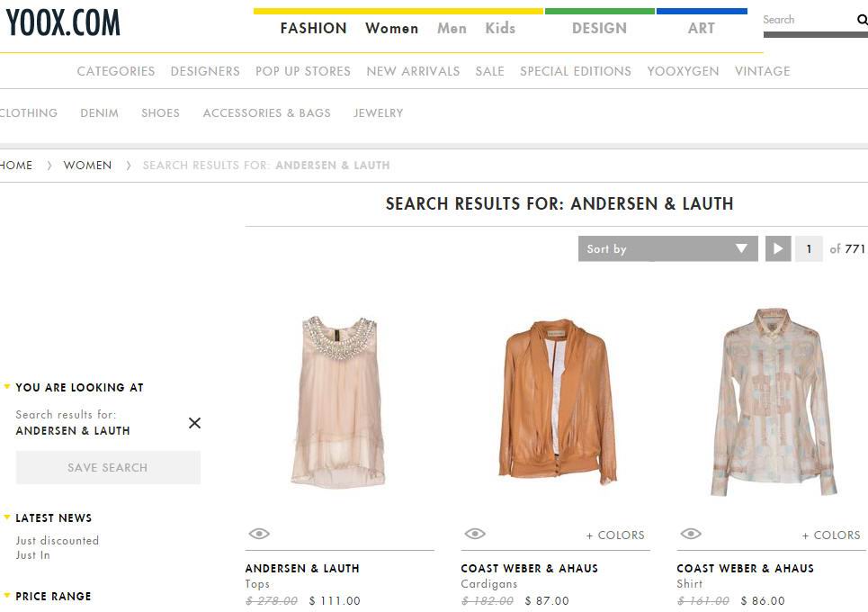Screen dimensions: 868x612
Task: Filter by Just In
Action: (x=32, y=555)
